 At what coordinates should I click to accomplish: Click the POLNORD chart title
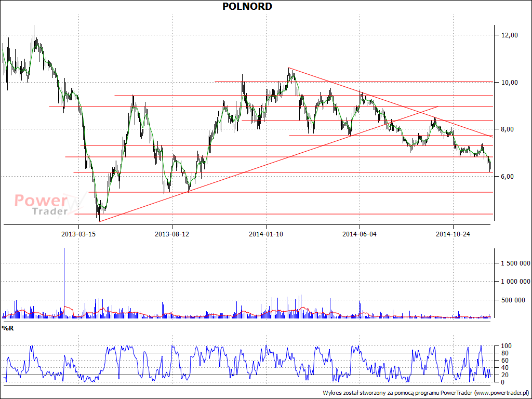[247, 6]
